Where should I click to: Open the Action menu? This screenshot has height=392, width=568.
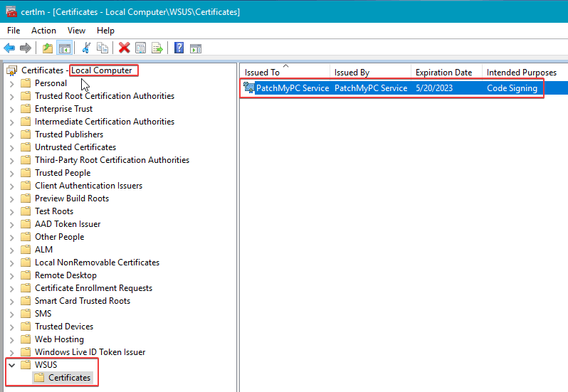point(44,31)
